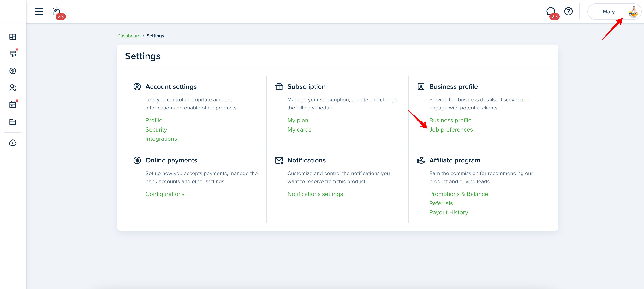644x289 pixels.
Task: Open the Security link
Action: coord(156,129)
